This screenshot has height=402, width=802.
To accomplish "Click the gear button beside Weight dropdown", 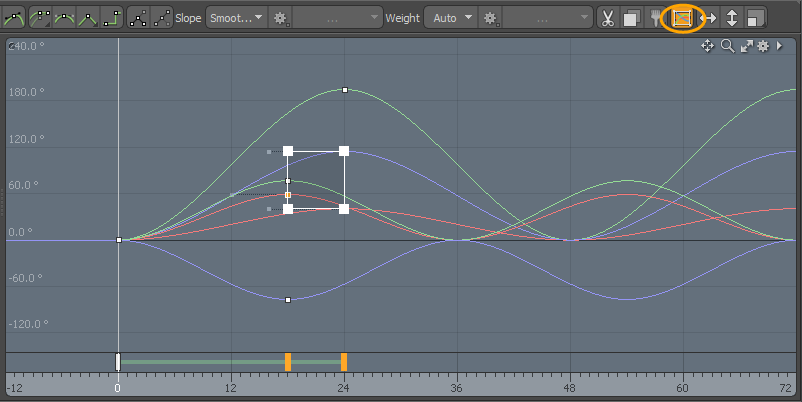I will point(490,18).
